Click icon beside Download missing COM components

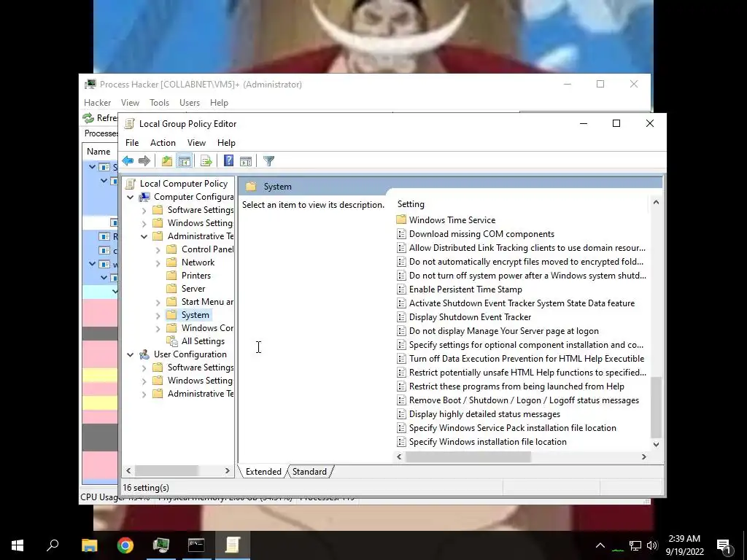[401, 234]
